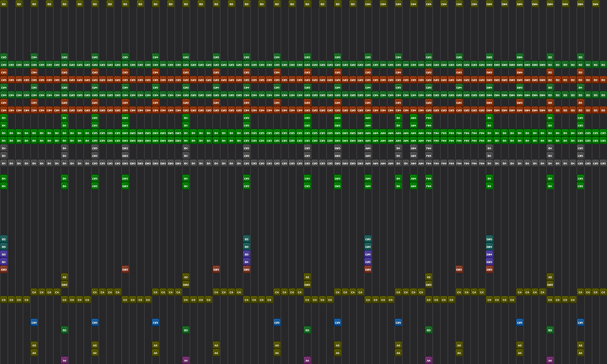Select the last yellow A5 note
The width and height of the screenshot is (607, 364).
[580, 345]
